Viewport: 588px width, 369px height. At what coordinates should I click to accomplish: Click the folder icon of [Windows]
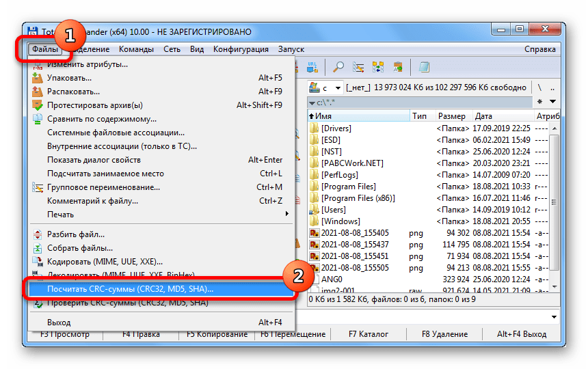pos(315,221)
